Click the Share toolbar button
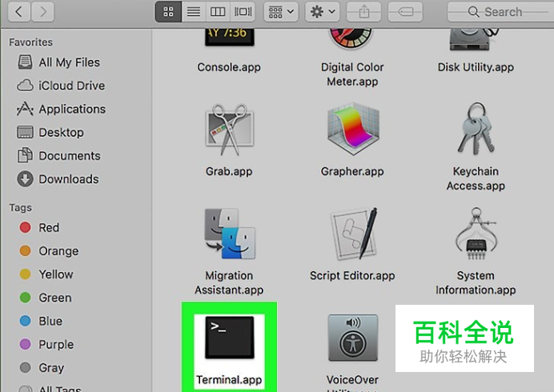Image resolution: width=554 pixels, height=392 pixels. (x=364, y=12)
